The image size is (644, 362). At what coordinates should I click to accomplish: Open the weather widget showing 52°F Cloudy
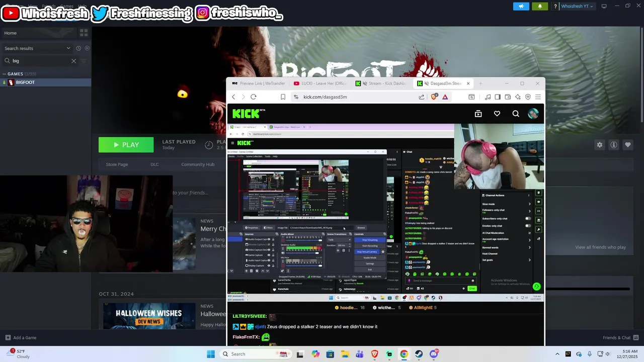[19, 354]
